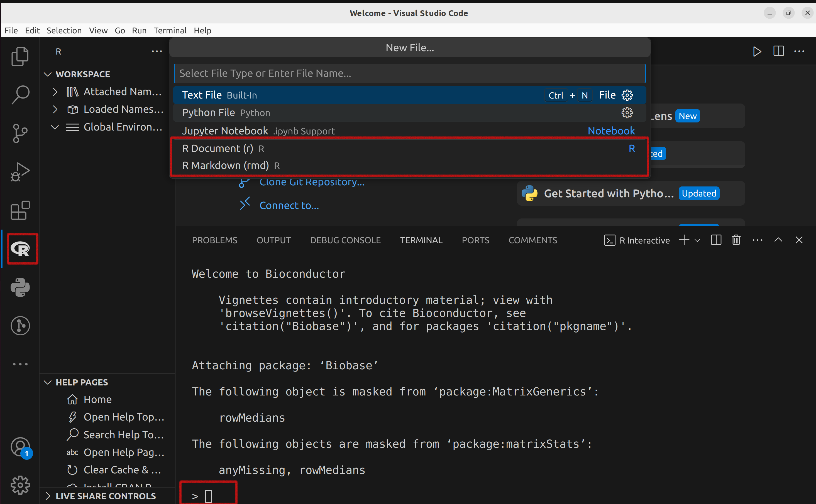The height and width of the screenshot is (504, 816).
Task: Switch to the PORTS tab
Action: [x=475, y=240]
